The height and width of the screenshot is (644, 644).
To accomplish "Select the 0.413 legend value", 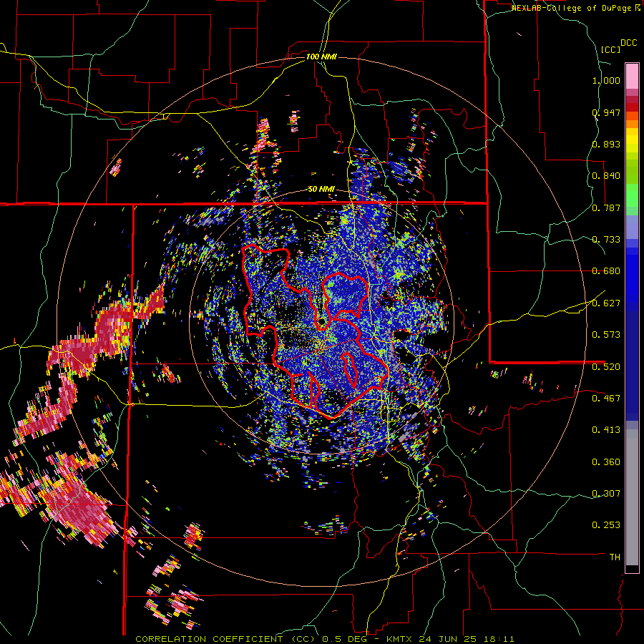I will pos(606,429).
